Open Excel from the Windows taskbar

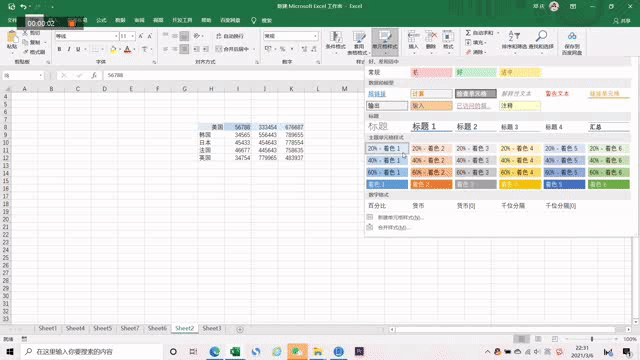coord(235,351)
